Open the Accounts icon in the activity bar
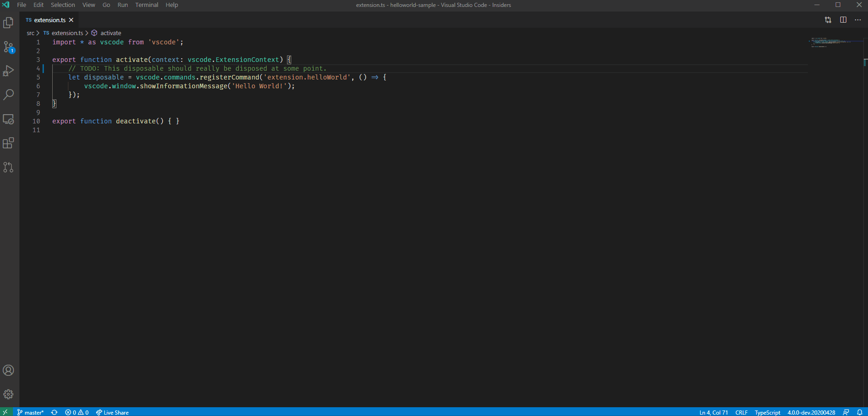868x416 pixels. pos(8,370)
